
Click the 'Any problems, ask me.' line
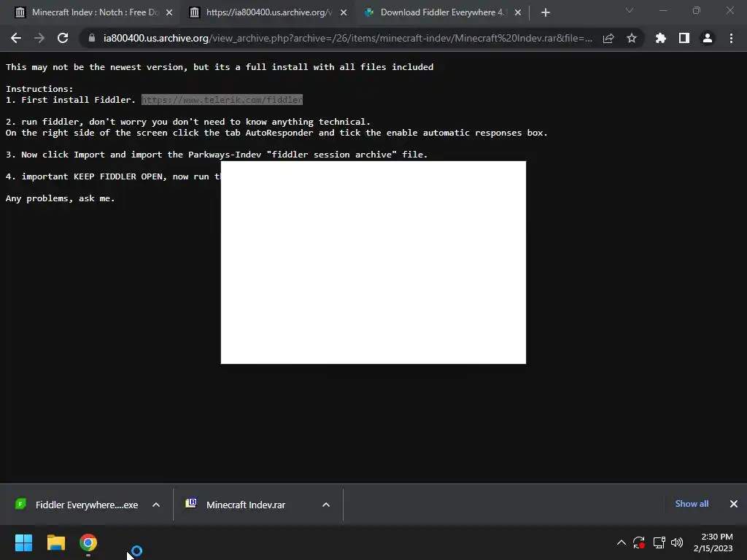(x=60, y=198)
